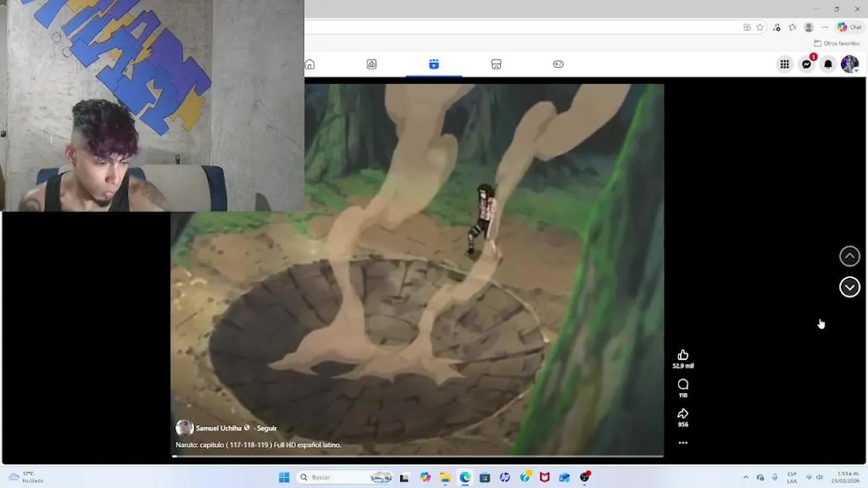This screenshot has width=868, height=488.
Task: Open Edge split screen icon
Action: (x=747, y=27)
